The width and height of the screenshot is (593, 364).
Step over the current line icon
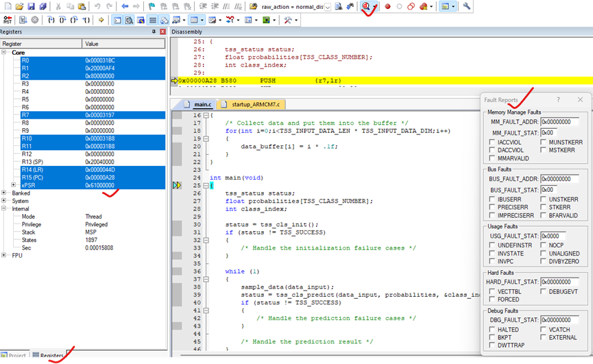pos(62,20)
